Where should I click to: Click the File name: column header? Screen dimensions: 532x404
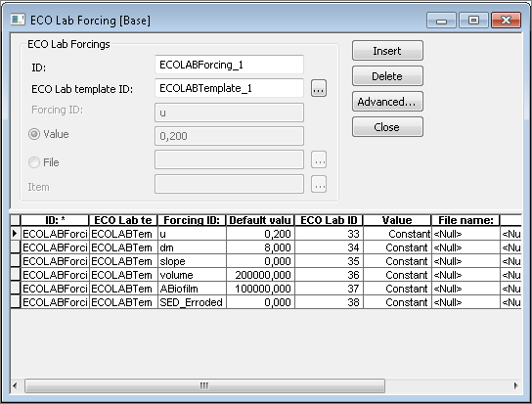[465, 220]
